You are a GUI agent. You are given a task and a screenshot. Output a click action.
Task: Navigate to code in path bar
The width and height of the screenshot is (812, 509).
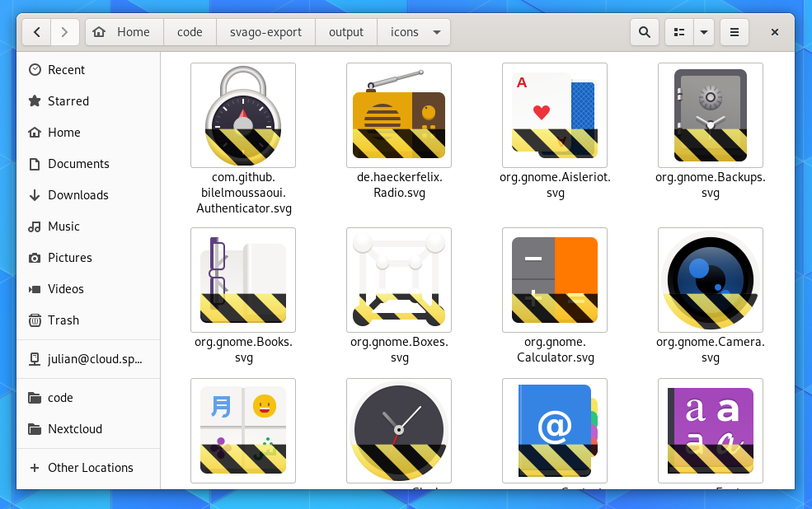pyautogui.click(x=190, y=32)
